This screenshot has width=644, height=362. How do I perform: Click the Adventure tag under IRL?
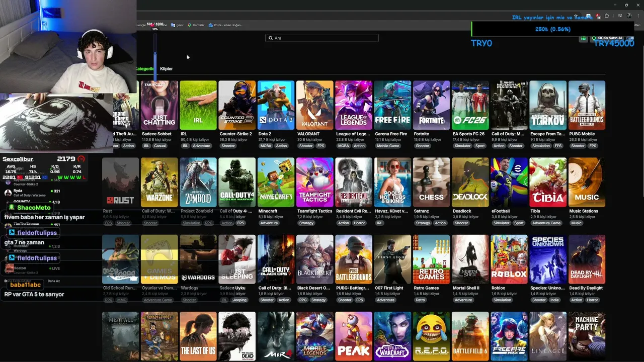click(x=202, y=146)
